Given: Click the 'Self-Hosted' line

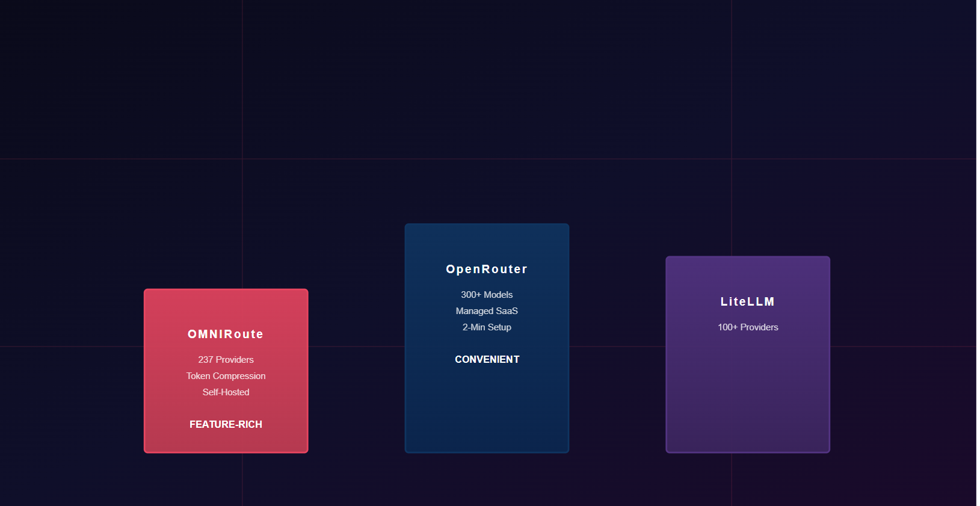Looking at the screenshot, I should pos(226,392).
